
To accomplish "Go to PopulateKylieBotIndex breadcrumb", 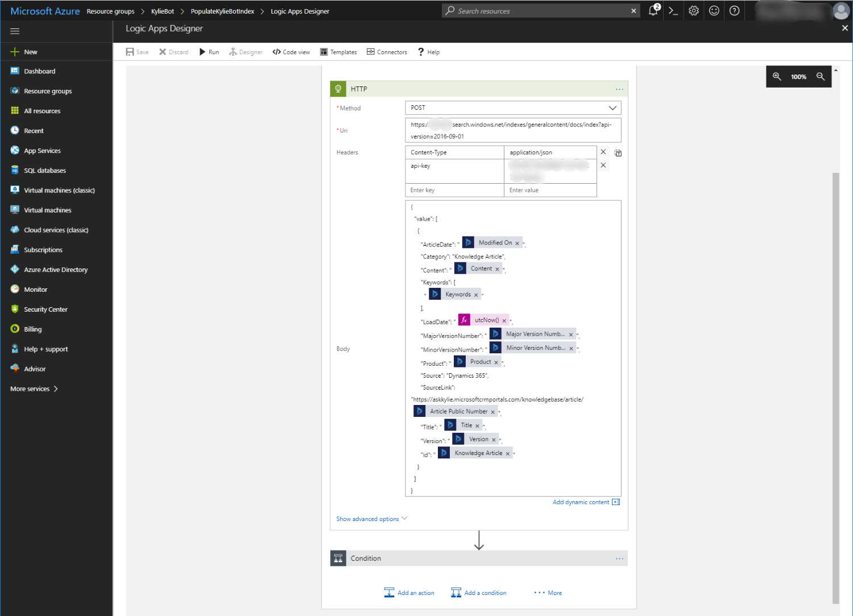I will tap(222, 11).
